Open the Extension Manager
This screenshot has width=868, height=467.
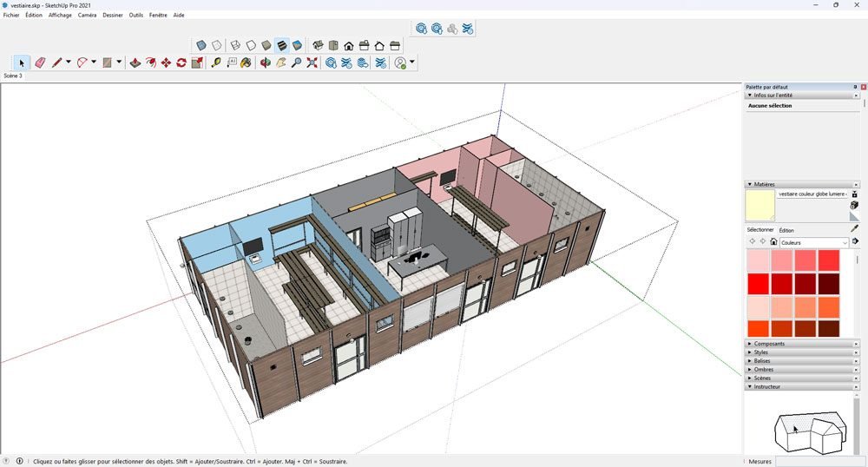(381, 63)
